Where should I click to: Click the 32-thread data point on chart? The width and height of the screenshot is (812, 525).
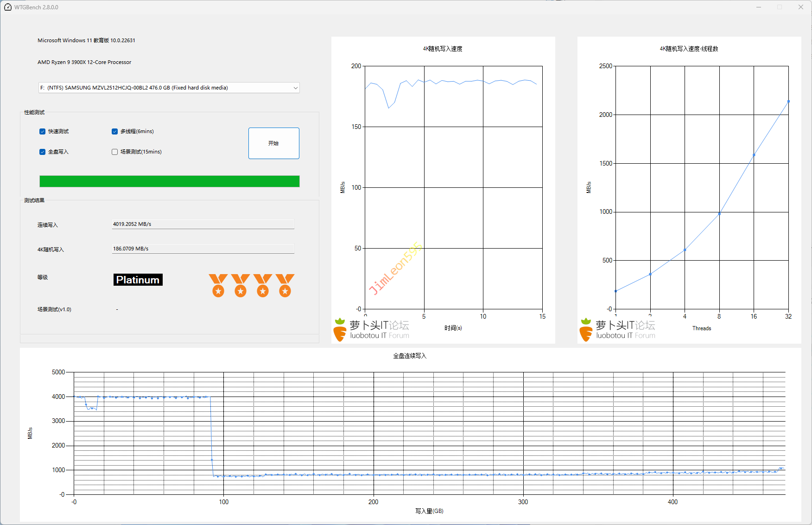788,101
